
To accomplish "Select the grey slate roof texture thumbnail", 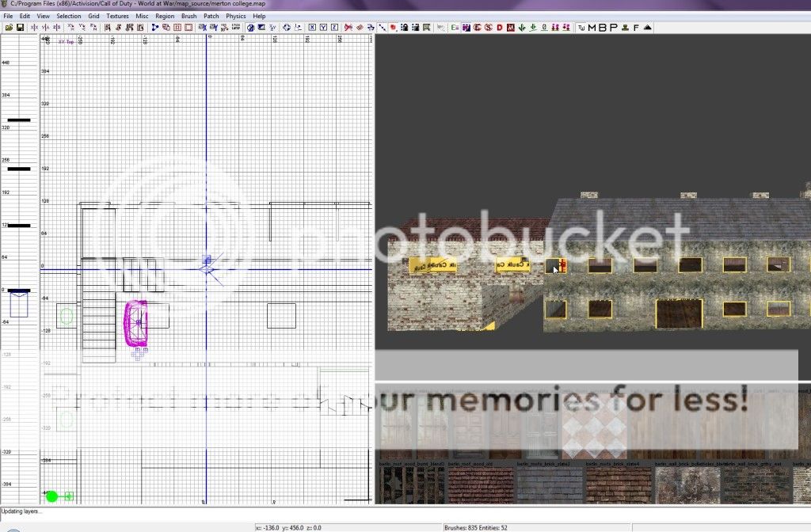I will point(549,484).
